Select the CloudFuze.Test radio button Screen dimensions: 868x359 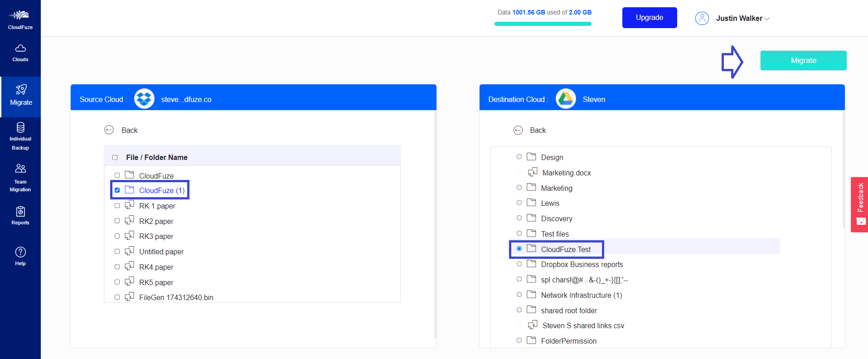coord(519,249)
